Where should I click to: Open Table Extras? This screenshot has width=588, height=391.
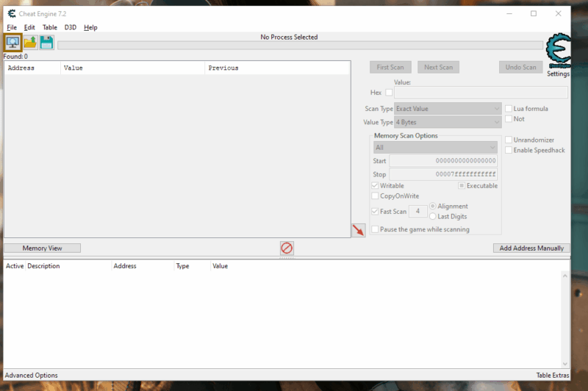pyautogui.click(x=553, y=376)
